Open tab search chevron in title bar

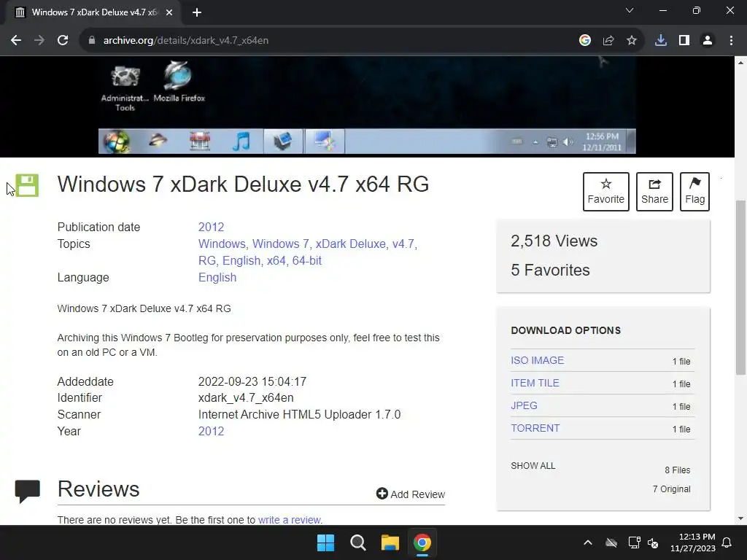[x=630, y=10]
